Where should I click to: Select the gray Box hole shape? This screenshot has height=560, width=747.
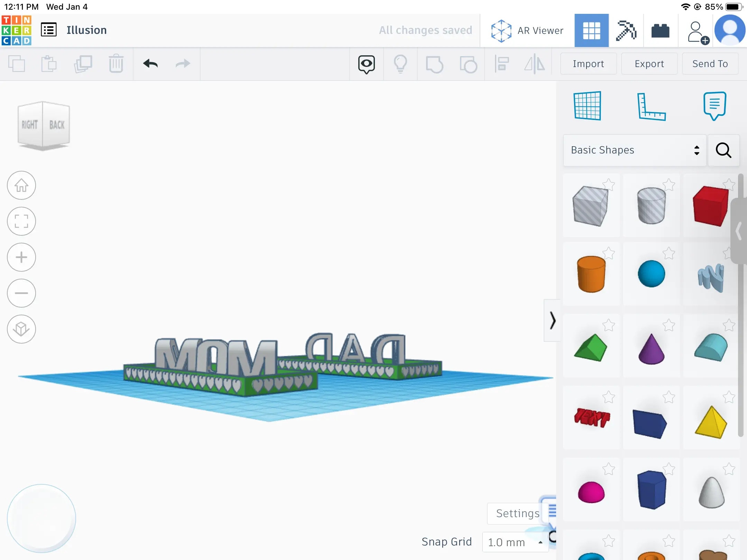[x=591, y=206]
